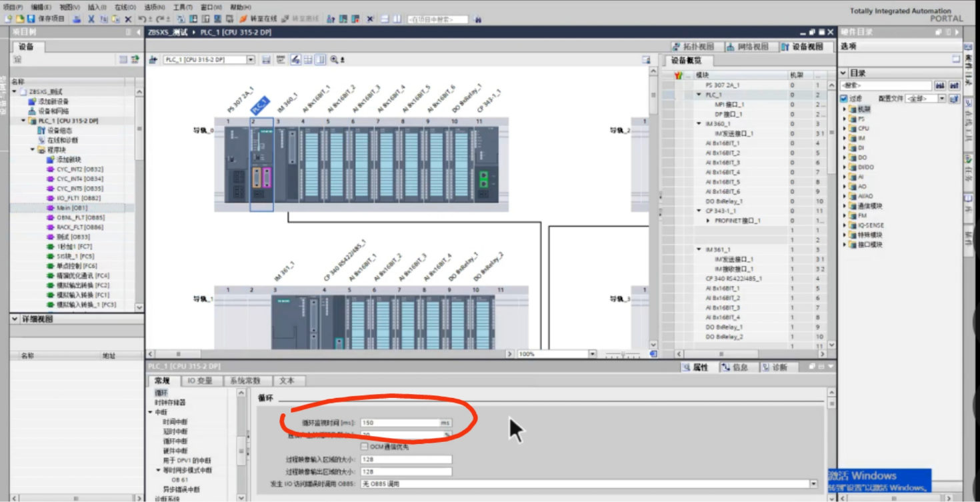The width and height of the screenshot is (980, 502).
Task: Click the process image input size field
Action: coord(406,459)
